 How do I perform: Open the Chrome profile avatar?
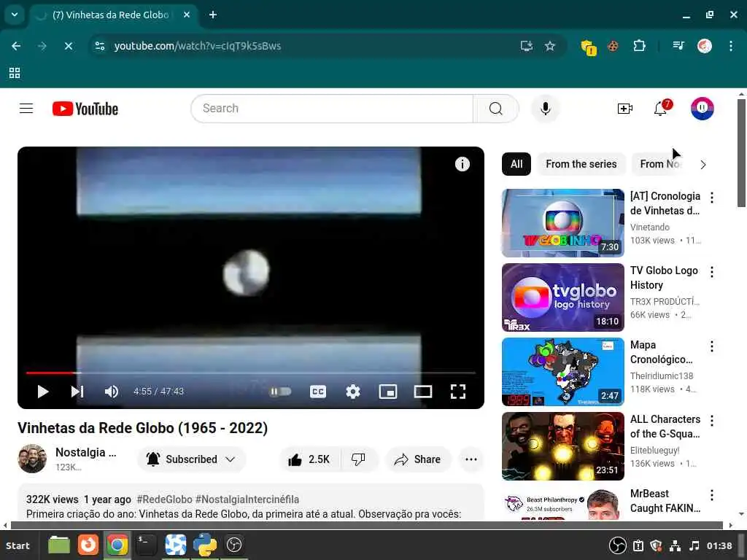tap(704, 46)
